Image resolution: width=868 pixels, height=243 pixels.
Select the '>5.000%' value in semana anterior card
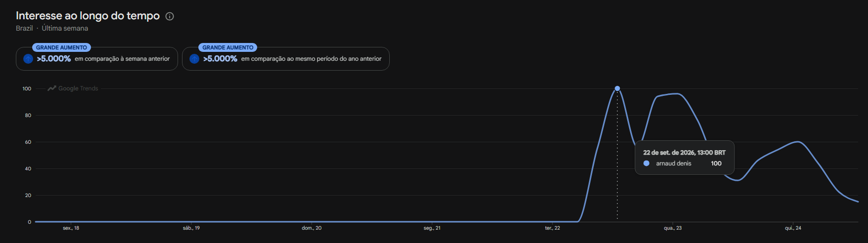tap(54, 59)
